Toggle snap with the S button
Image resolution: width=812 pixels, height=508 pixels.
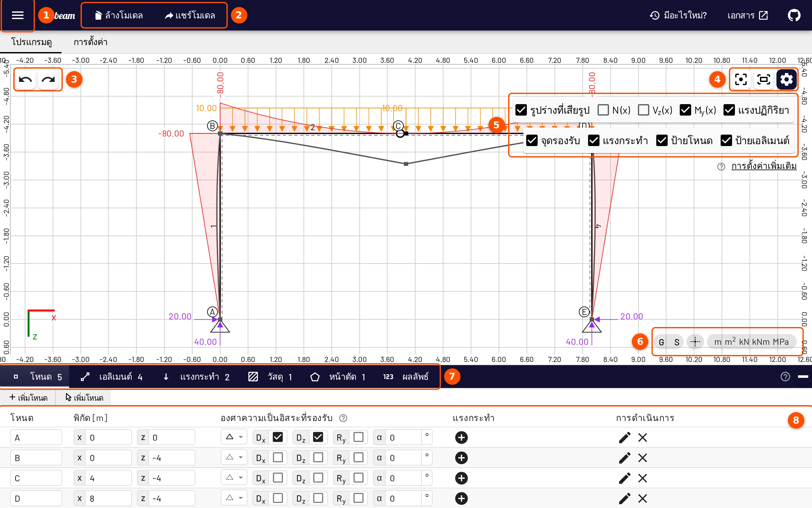(677, 342)
